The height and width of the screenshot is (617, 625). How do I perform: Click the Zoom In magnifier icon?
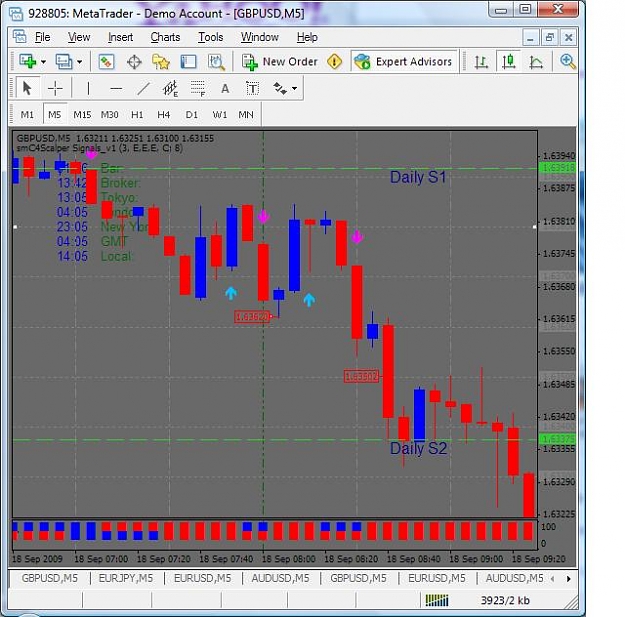click(567, 62)
